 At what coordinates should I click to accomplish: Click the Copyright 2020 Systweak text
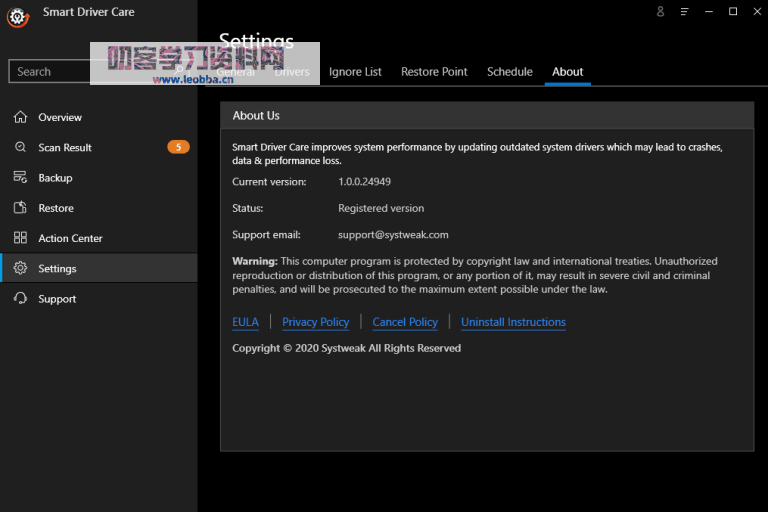pyautogui.click(x=346, y=348)
